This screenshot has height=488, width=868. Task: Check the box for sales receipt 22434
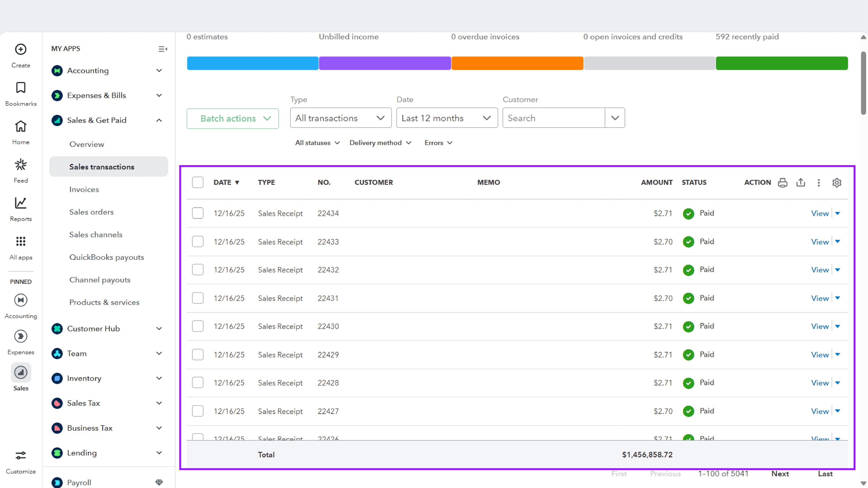(x=198, y=213)
